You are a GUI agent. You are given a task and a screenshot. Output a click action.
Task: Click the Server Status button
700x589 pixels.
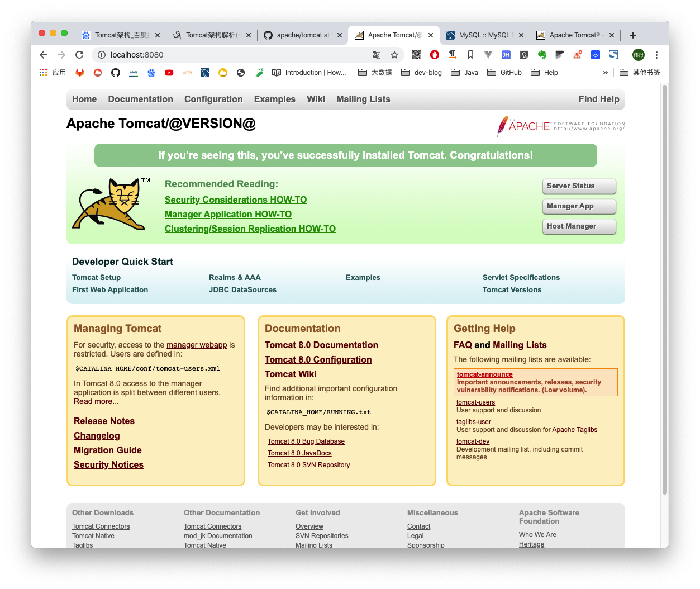click(x=579, y=186)
